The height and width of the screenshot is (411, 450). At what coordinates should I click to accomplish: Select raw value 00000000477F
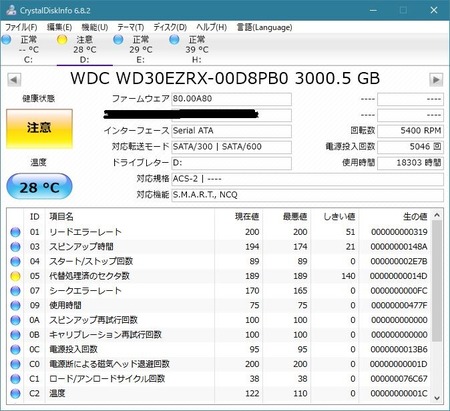point(399,305)
